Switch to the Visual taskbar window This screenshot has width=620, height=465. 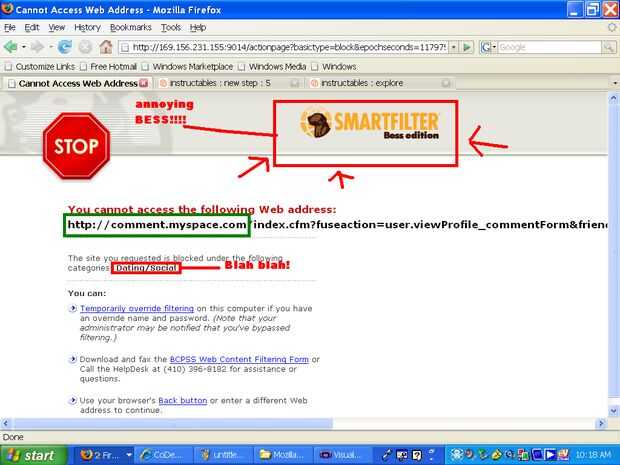tap(342, 455)
